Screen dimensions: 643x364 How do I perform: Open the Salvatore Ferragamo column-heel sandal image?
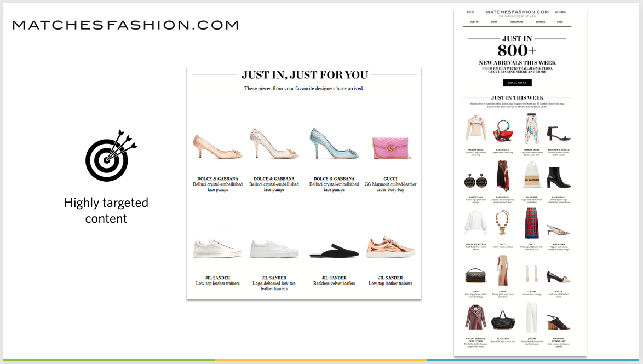click(559, 321)
